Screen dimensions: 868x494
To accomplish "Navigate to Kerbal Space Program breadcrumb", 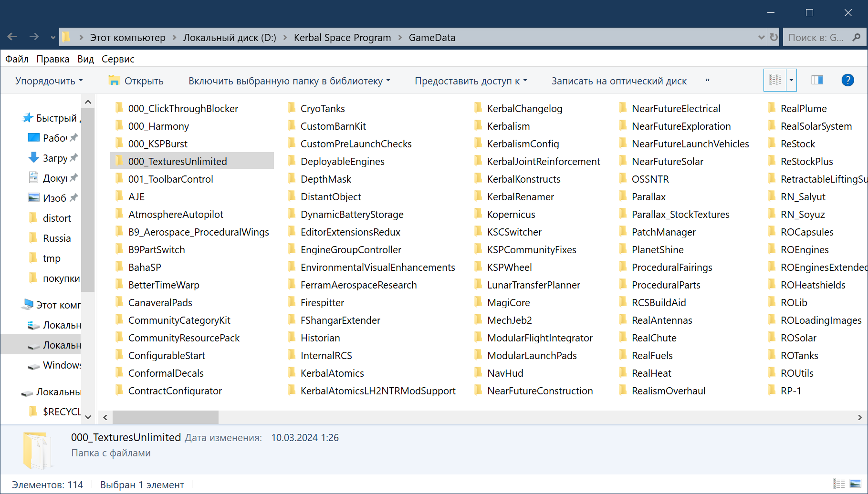I will tap(342, 37).
